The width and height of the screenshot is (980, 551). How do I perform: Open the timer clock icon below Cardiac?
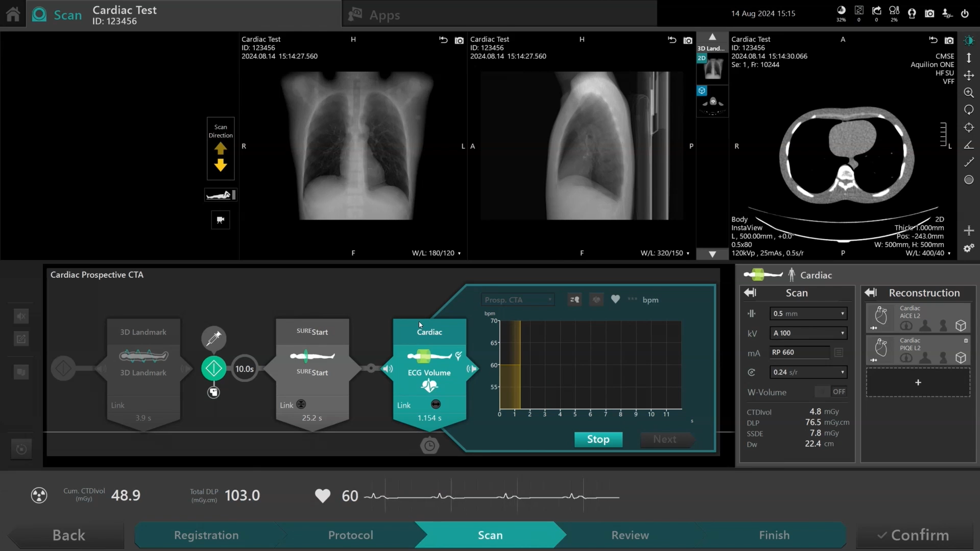coord(429,446)
